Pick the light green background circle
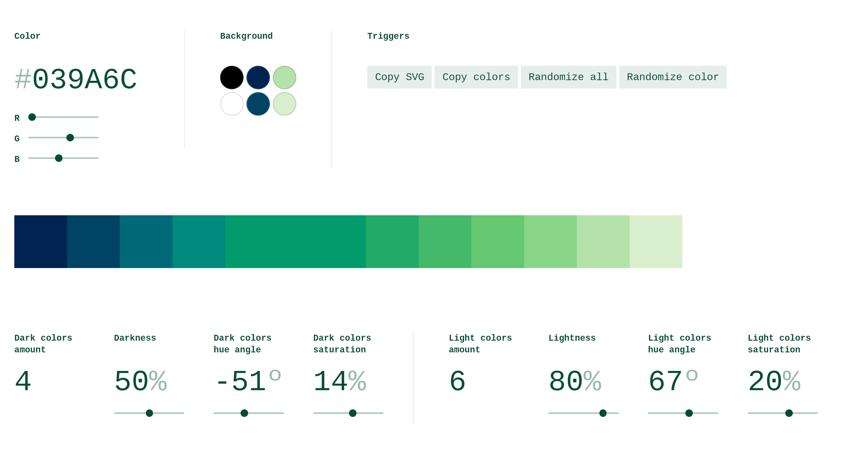Viewport: 868px width, 468px height. click(x=284, y=78)
